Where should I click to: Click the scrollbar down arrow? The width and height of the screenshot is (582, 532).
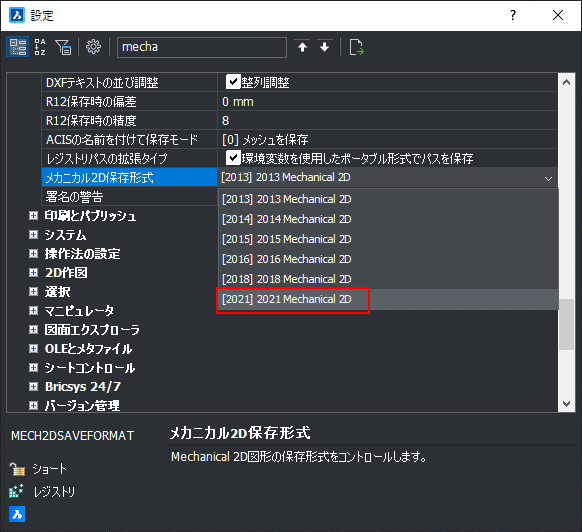566,404
